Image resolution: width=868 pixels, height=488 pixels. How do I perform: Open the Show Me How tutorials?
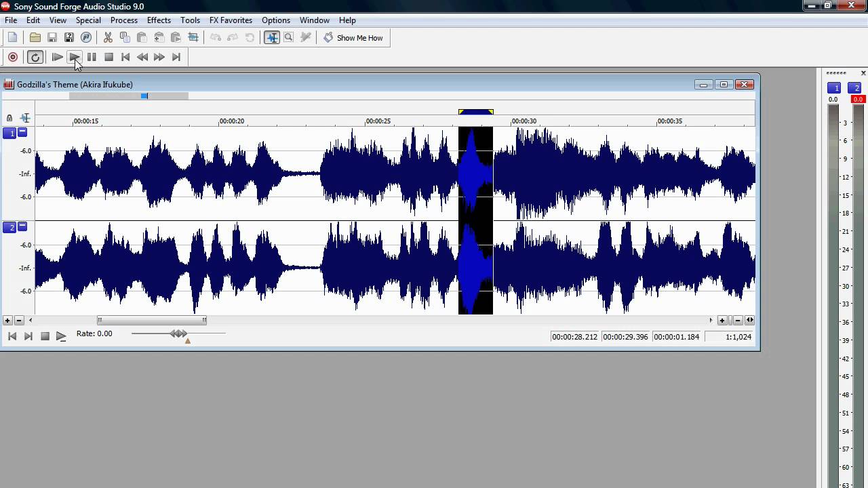click(x=353, y=38)
